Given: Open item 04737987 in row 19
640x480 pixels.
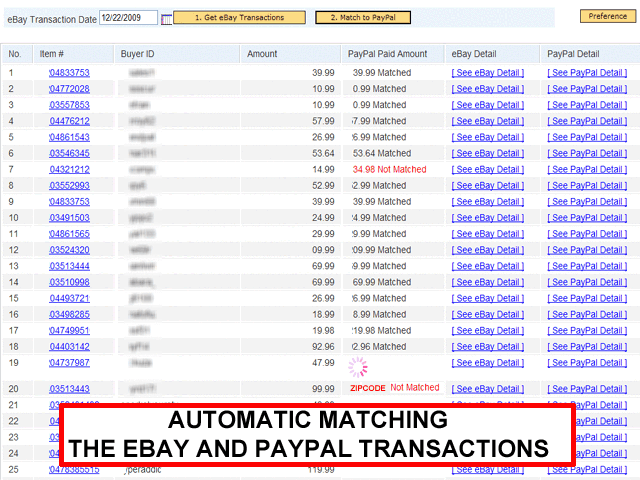Looking at the screenshot, I should (69, 362).
